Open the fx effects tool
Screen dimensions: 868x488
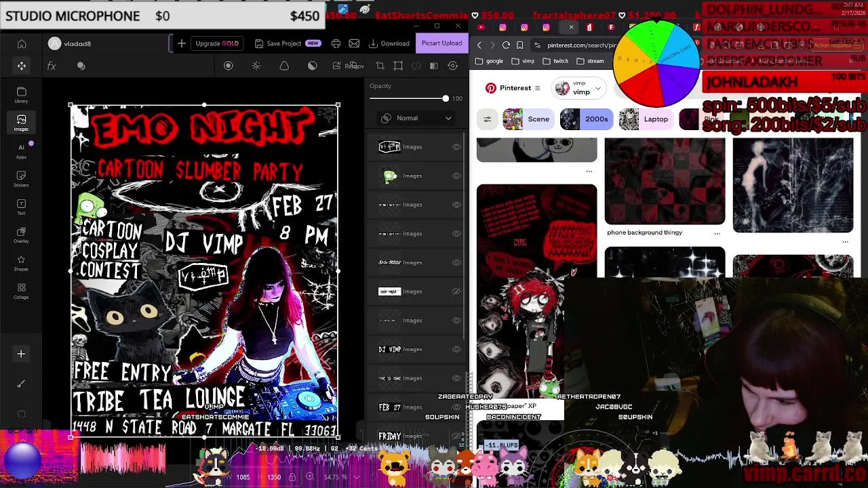52,66
